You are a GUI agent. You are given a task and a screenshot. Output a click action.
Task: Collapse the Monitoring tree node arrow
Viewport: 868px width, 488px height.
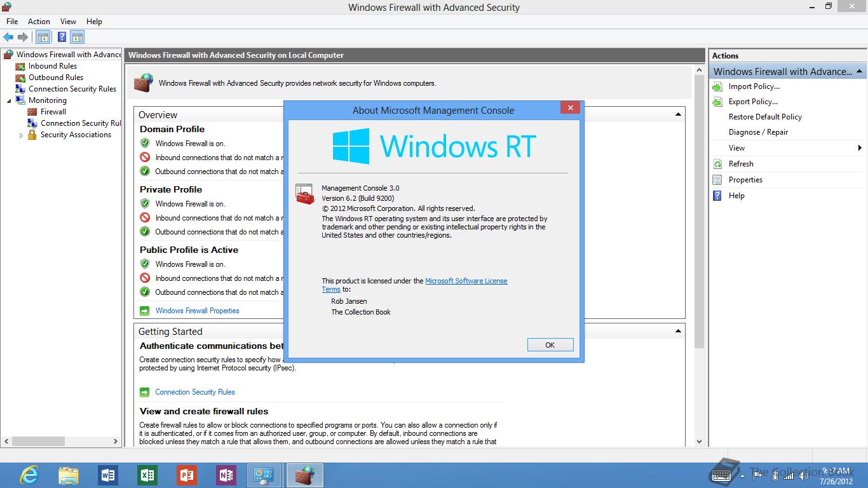(9, 100)
